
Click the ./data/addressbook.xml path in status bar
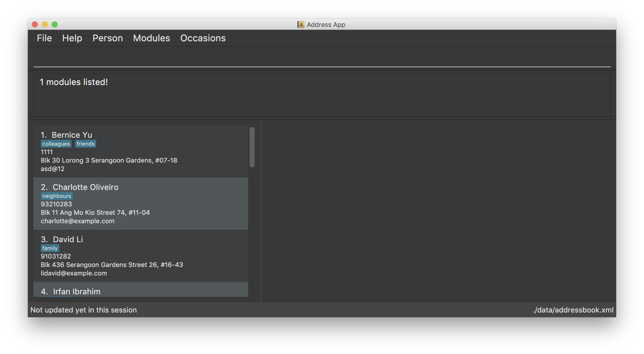point(573,310)
